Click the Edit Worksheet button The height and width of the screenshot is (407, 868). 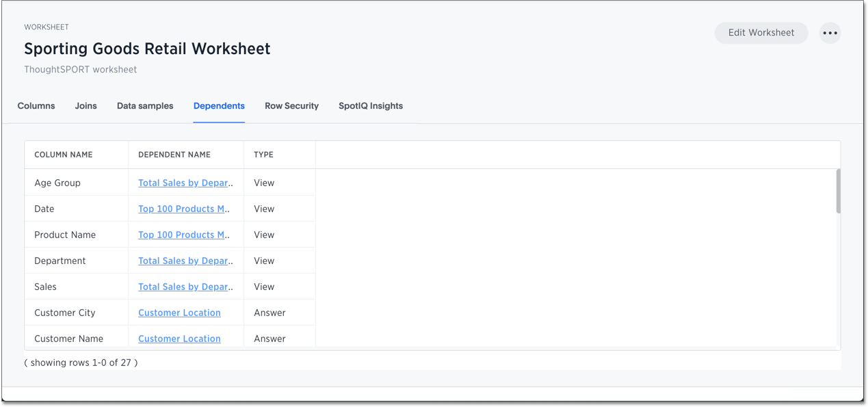[761, 33]
